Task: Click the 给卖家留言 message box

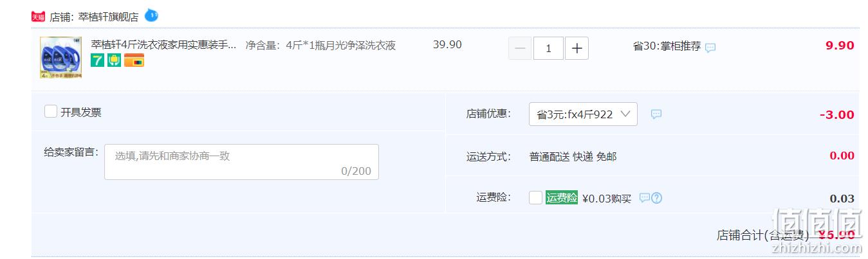Action: 241,162
